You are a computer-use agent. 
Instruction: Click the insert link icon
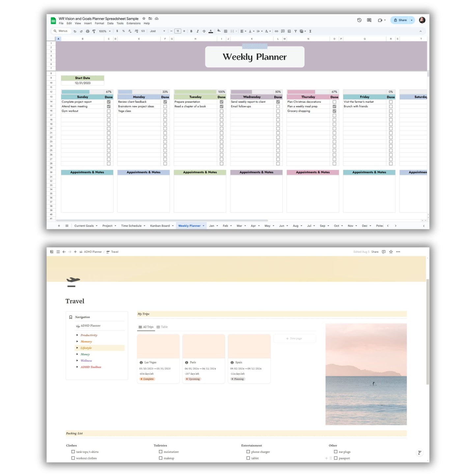pos(276,31)
